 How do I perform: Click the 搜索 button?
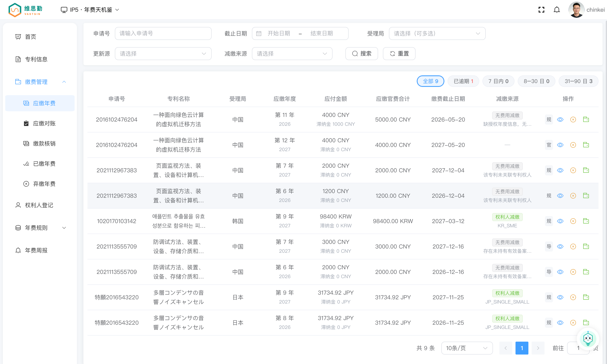pyautogui.click(x=362, y=53)
